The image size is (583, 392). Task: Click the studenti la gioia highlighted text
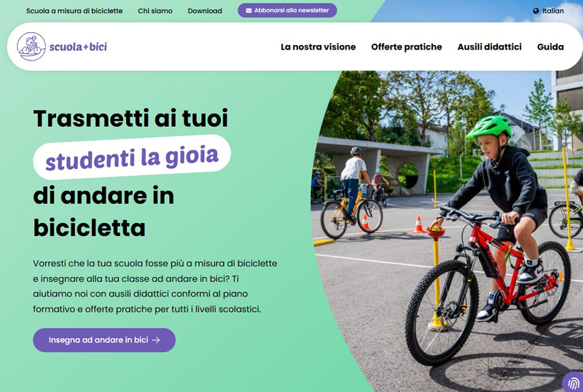(x=132, y=157)
